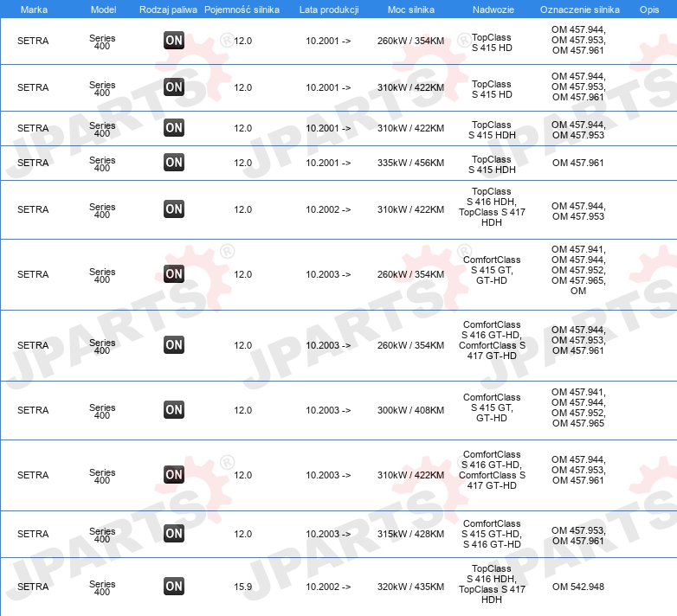This screenshot has height=616, width=677.
Task: Click the ON fuel icon in the 315kW / 428KM row
Action: click(x=174, y=534)
